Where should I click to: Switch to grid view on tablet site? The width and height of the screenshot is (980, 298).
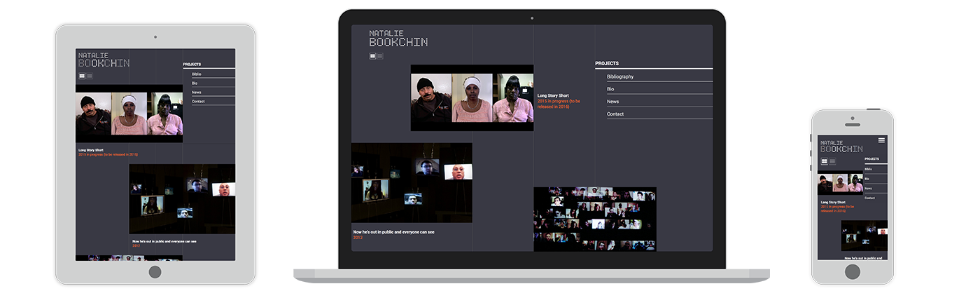82,75
